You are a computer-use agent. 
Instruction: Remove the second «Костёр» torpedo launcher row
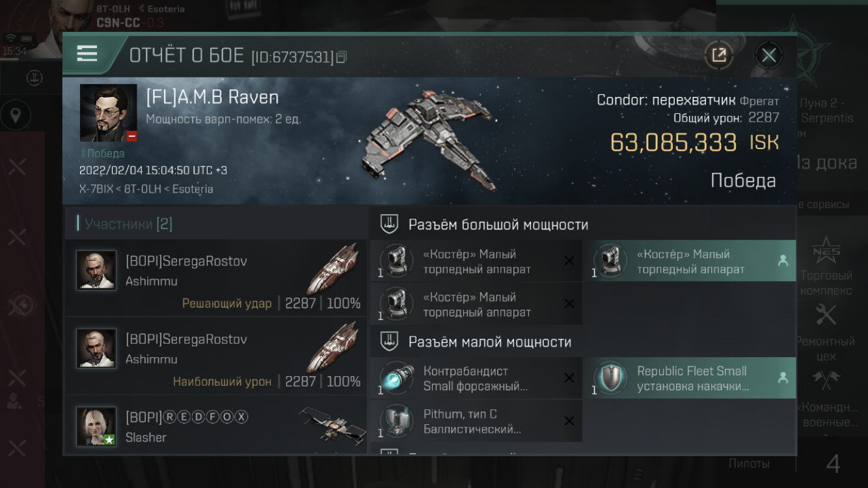point(569,304)
